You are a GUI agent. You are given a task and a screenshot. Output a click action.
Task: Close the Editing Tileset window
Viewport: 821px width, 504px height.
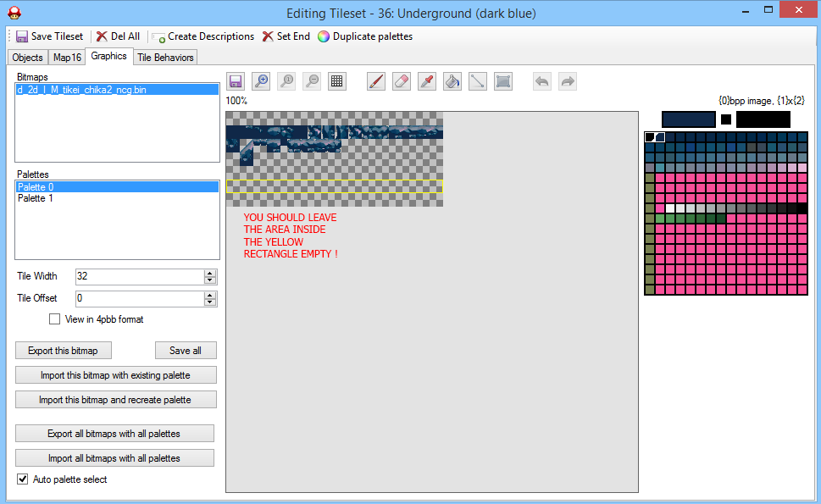click(x=798, y=10)
